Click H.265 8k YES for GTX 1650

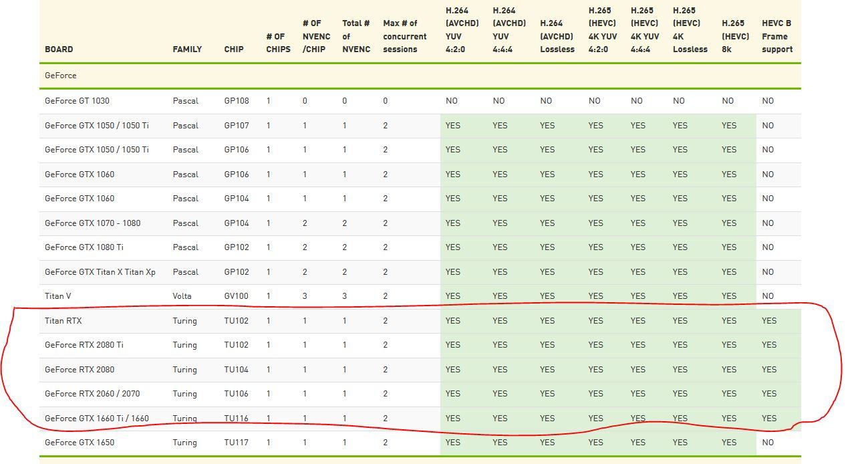(x=729, y=443)
